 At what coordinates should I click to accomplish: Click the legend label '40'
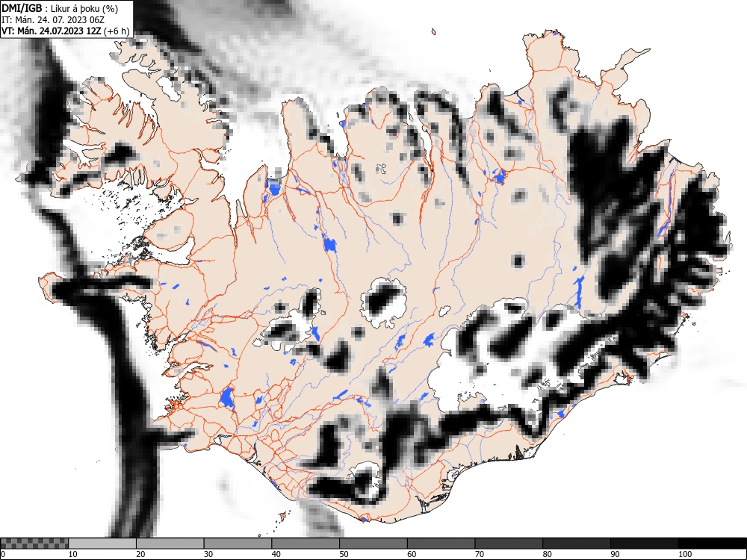(276, 554)
